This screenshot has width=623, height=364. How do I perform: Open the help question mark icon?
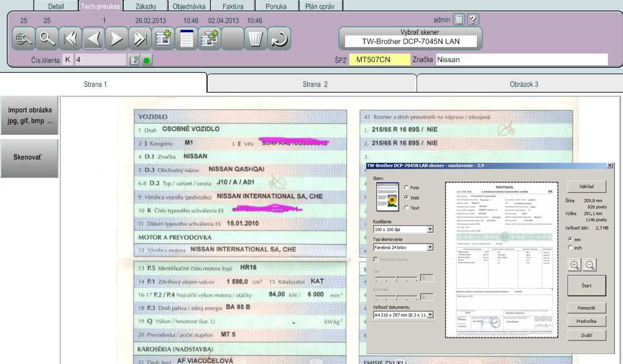(x=473, y=19)
